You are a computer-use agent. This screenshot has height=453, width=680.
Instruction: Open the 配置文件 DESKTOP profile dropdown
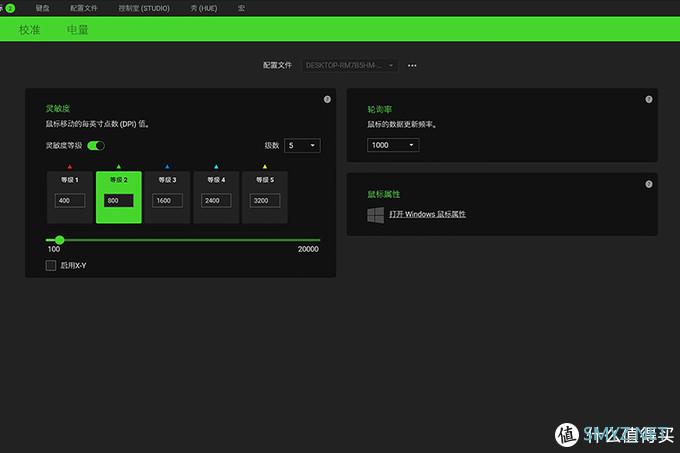(x=350, y=65)
